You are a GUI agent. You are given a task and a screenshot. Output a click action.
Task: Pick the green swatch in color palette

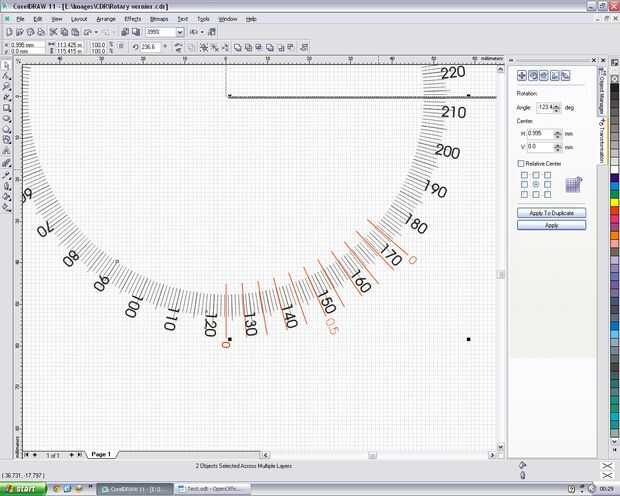click(x=614, y=194)
